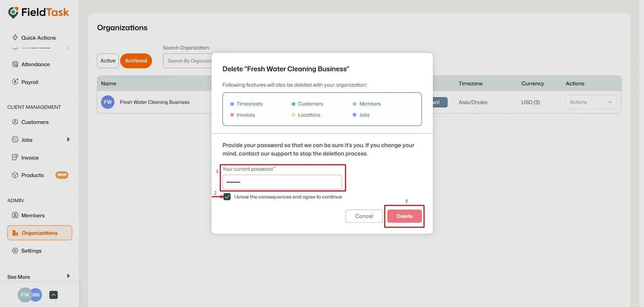Image resolution: width=644 pixels, height=307 pixels.
Task: Open the Products page
Action: click(33, 175)
